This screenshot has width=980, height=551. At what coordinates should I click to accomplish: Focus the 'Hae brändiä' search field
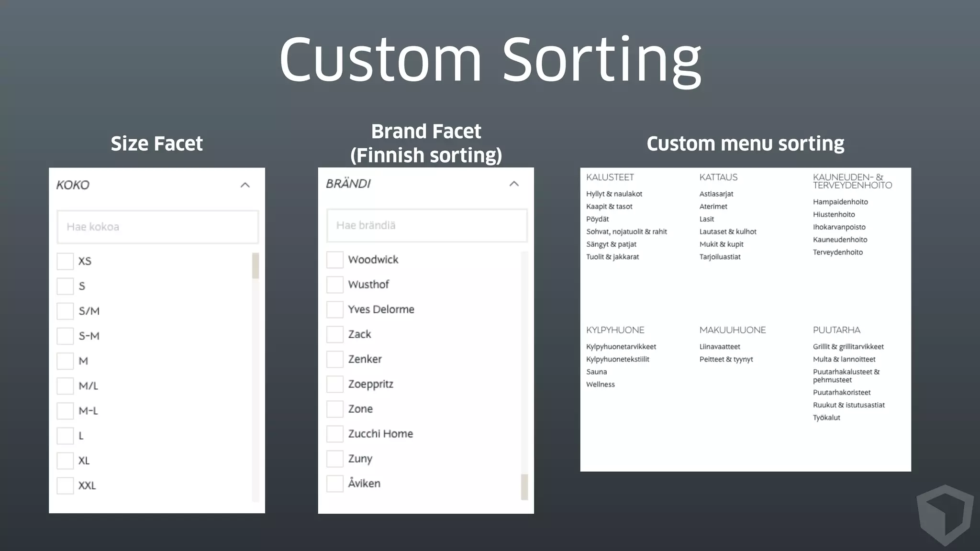[x=427, y=225]
